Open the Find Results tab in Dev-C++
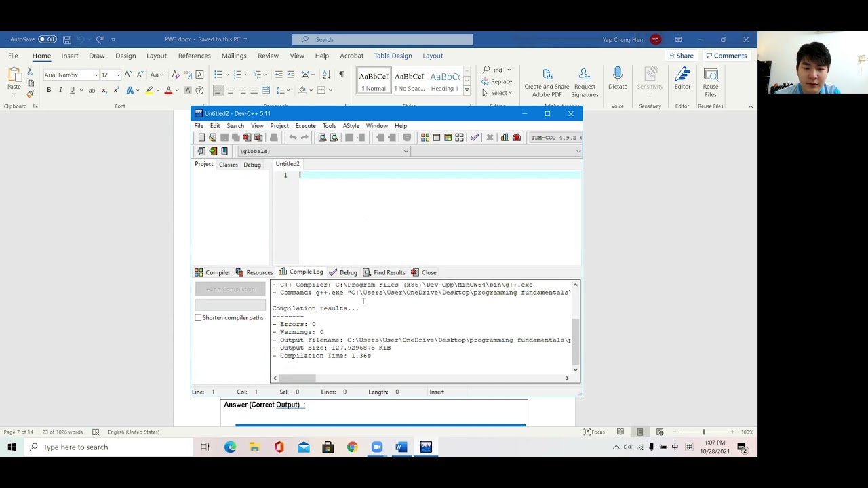Image resolution: width=868 pixels, height=488 pixels. coord(384,272)
